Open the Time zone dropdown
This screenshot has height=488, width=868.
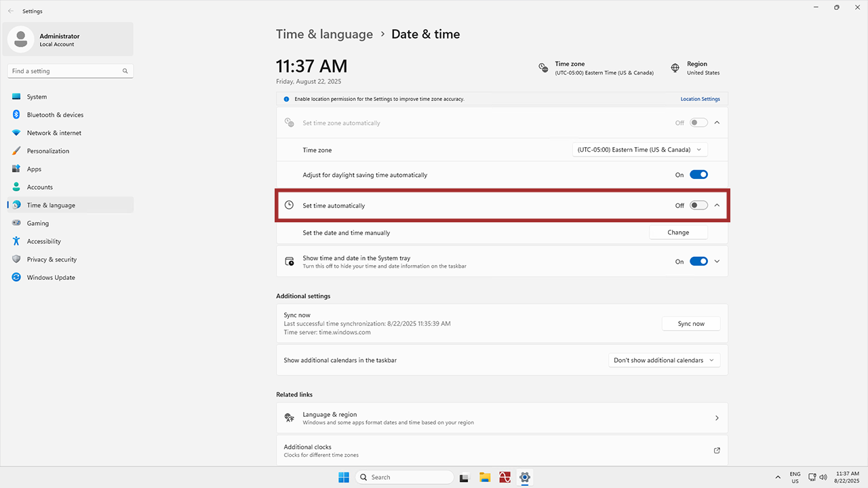639,150
